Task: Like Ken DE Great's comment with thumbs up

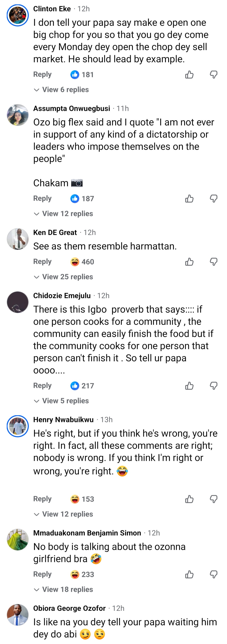Action: tap(189, 262)
